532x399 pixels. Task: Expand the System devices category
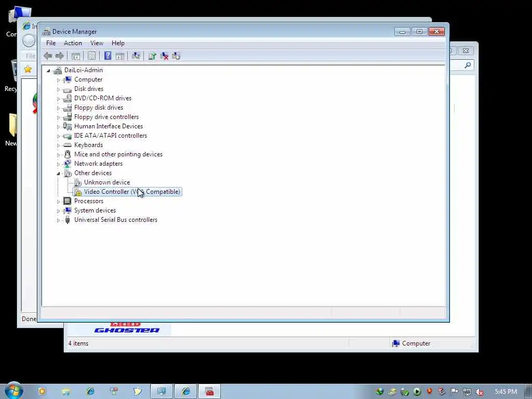pyautogui.click(x=58, y=211)
